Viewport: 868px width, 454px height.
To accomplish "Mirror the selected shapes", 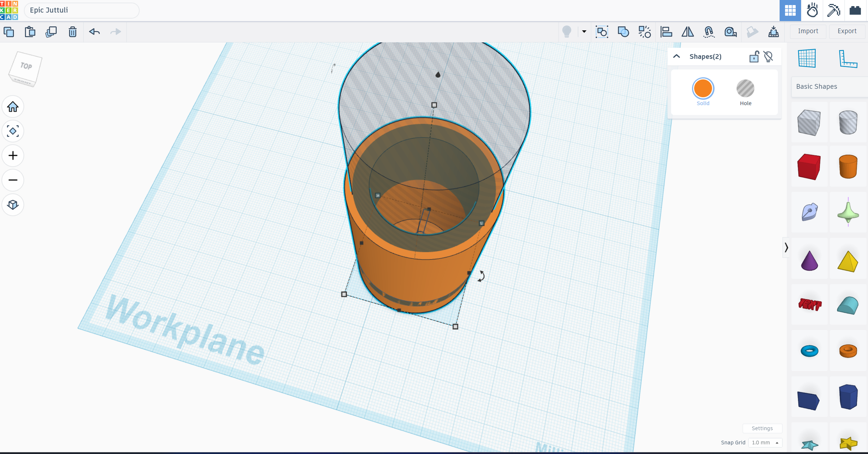I will click(x=688, y=32).
